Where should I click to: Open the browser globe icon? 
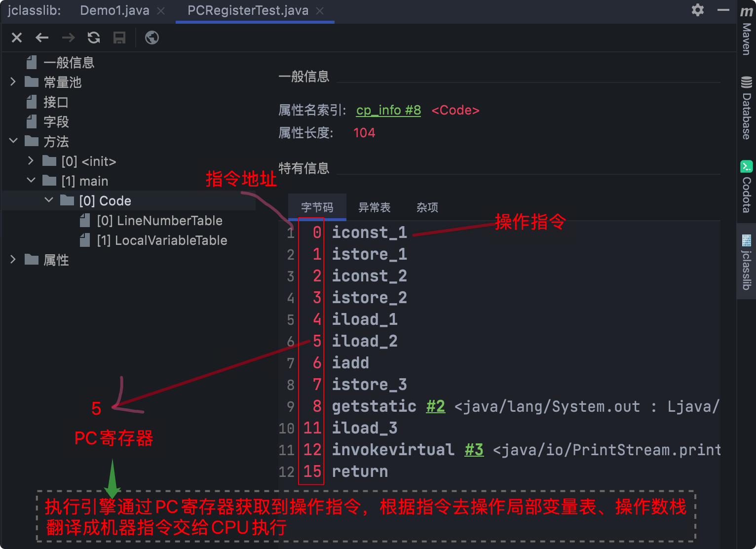152,38
